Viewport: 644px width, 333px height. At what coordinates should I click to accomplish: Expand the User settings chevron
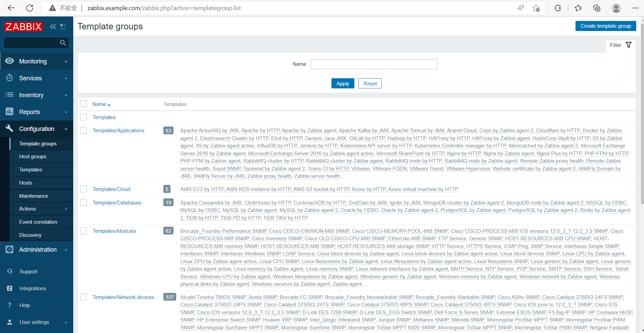pos(66,322)
